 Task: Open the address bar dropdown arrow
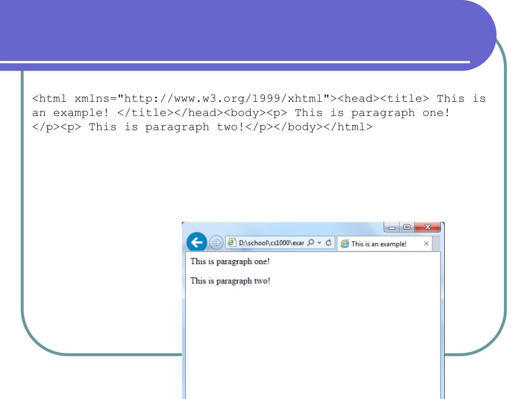pyautogui.click(x=320, y=243)
